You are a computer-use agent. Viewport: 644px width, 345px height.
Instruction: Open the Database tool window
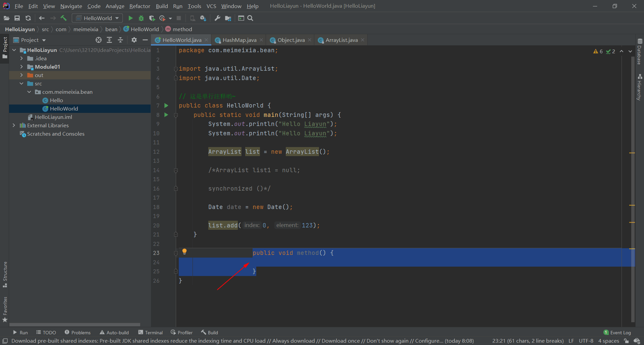pos(640,51)
